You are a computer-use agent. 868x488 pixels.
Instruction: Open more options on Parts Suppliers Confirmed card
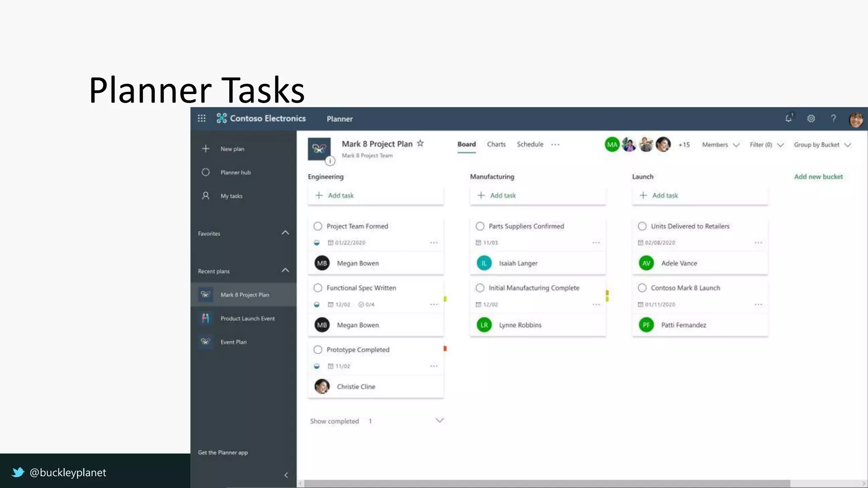click(x=596, y=243)
